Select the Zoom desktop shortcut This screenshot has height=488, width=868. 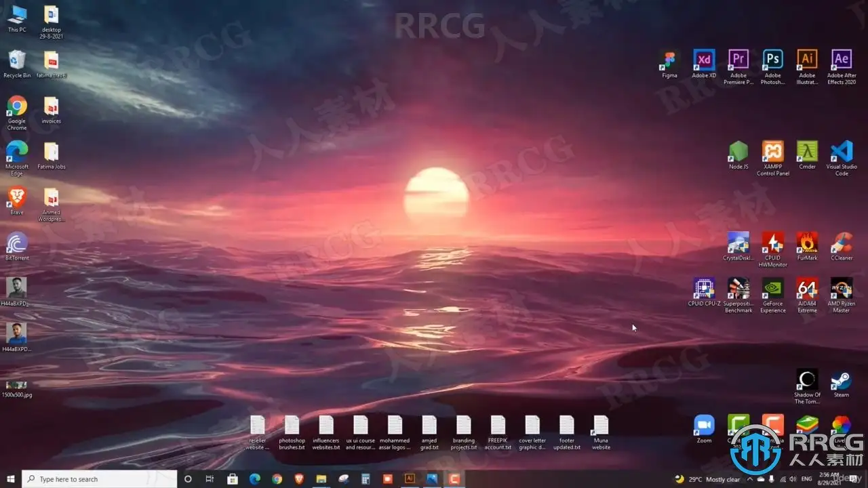[704, 429]
